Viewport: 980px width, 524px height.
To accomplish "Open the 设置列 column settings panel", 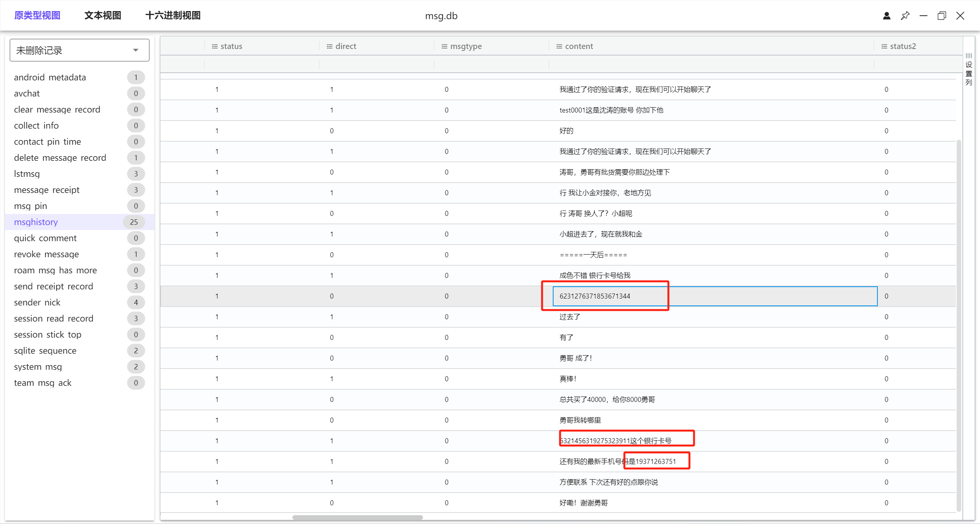I will [x=969, y=70].
